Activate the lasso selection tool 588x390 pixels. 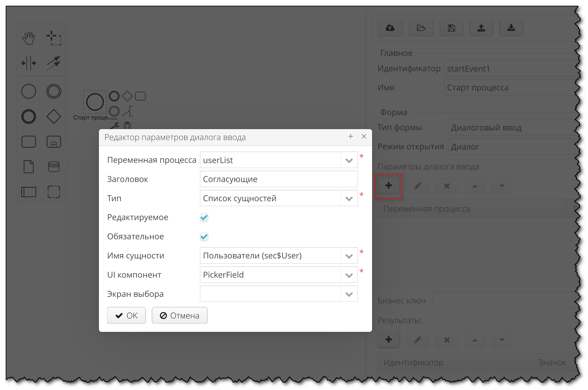54,38
